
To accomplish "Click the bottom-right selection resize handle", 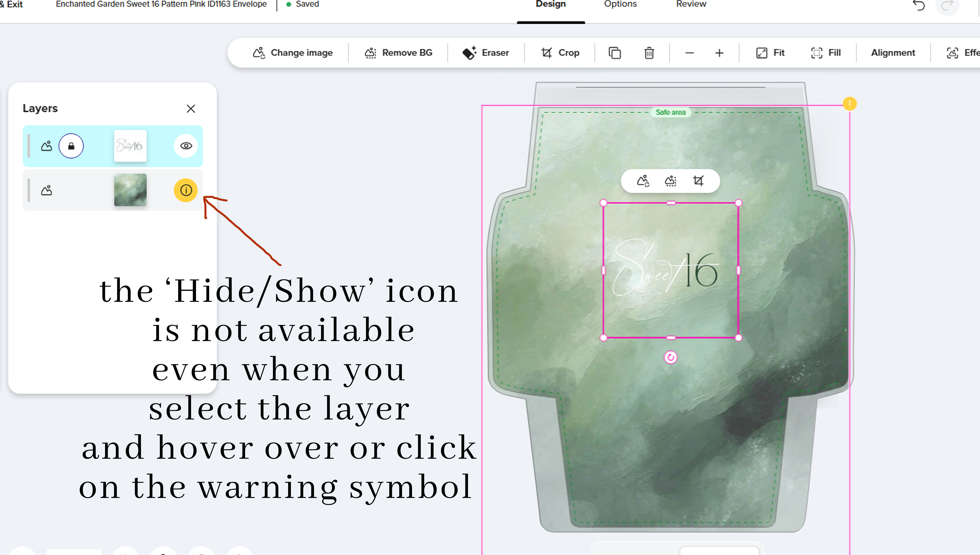I will (x=739, y=338).
